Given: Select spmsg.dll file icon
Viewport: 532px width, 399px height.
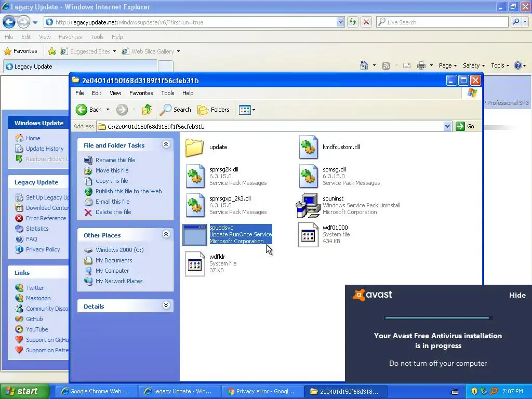Looking at the screenshot, I should [x=309, y=176].
